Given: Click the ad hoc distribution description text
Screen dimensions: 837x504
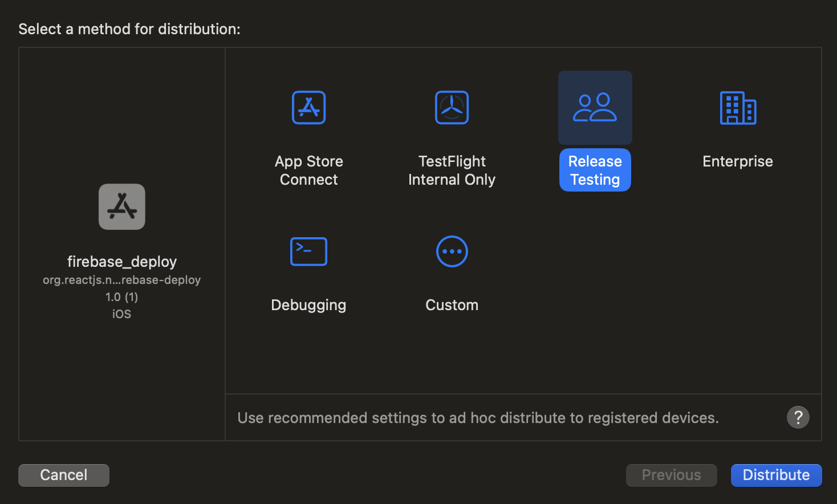Looking at the screenshot, I should point(478,418).
